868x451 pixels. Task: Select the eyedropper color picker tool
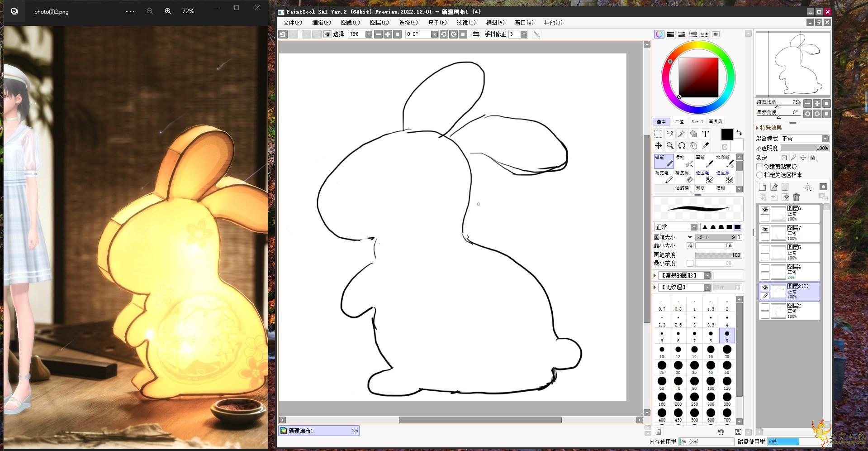point(705,145)
